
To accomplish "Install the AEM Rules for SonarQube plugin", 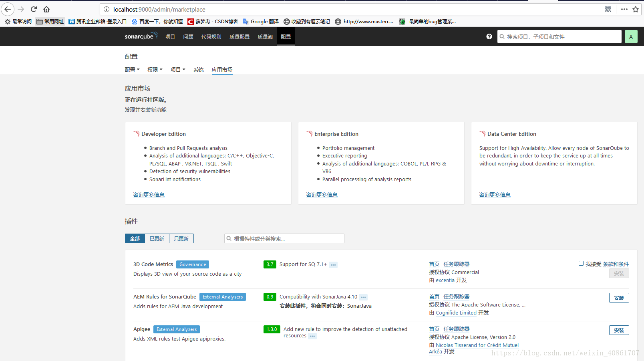I will pos(619,298).
